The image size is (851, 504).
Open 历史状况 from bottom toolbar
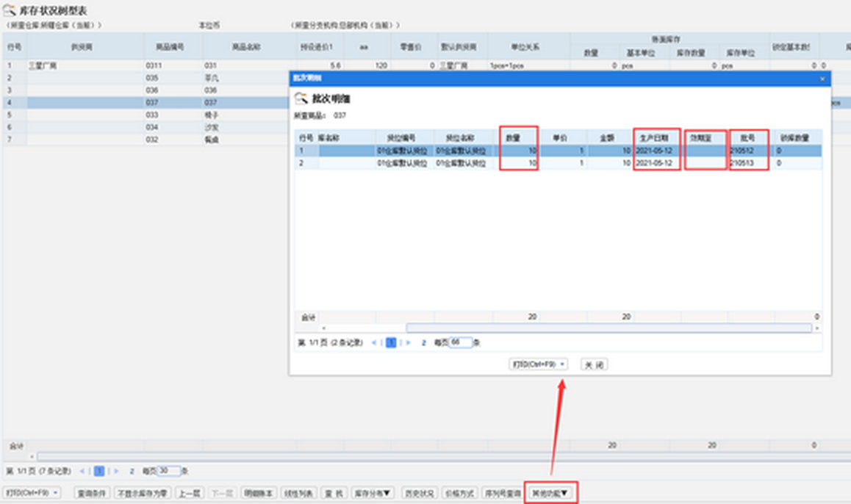pyautogui.click(x=419, y=493)
